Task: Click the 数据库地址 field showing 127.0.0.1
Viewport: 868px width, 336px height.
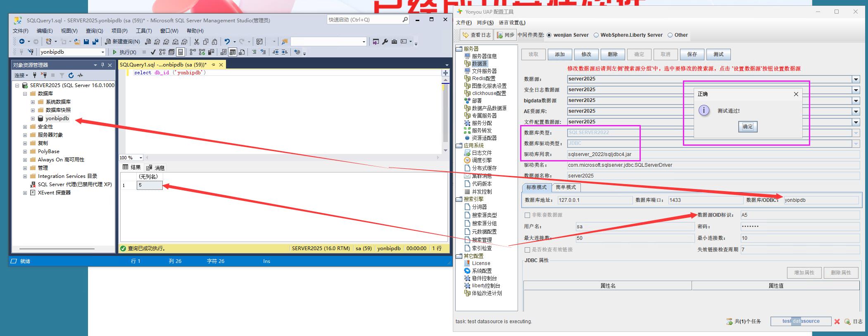Action: pyautogui.click(x=595, y=200)
